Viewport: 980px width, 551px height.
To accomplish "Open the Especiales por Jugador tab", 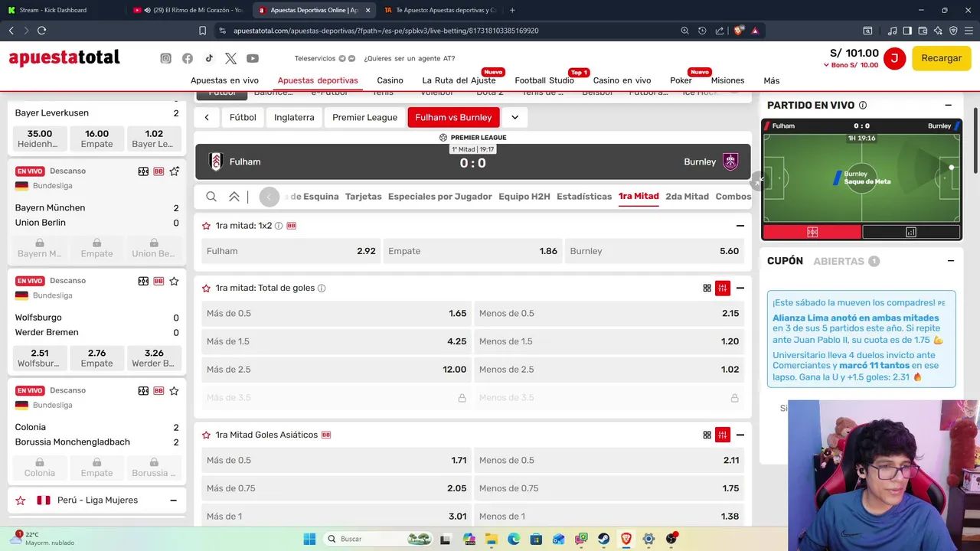I will pos(440,197).
